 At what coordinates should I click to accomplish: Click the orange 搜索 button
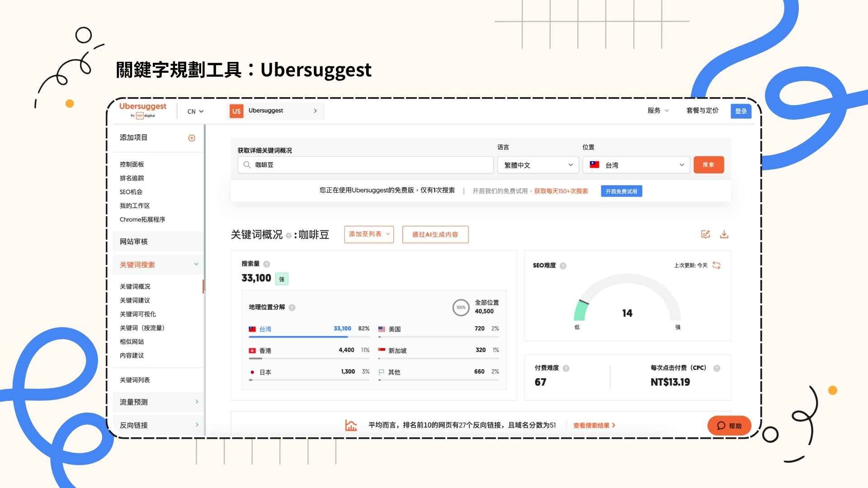tap(708, 165)
